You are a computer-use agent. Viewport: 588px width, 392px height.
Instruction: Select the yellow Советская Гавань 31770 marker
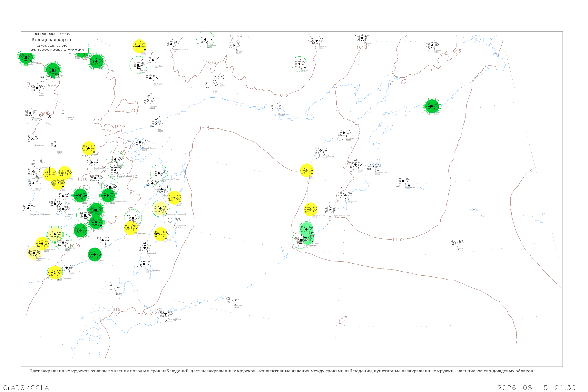coord(131,228)
